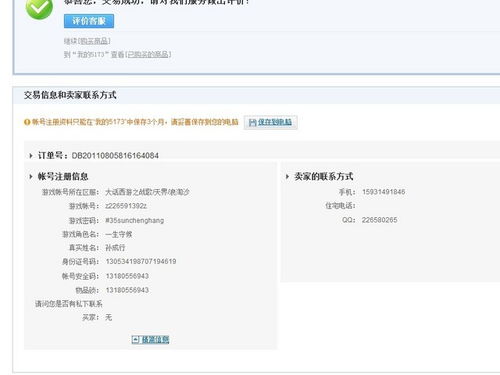Select game account z226591392z
500x375 pixels.
[x=126, y=206]
